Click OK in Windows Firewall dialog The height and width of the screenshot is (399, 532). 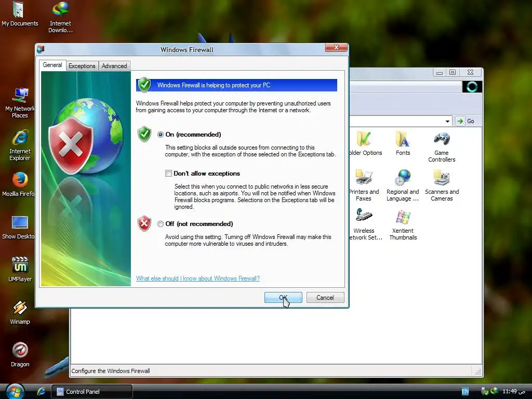[x=283, y=298]
